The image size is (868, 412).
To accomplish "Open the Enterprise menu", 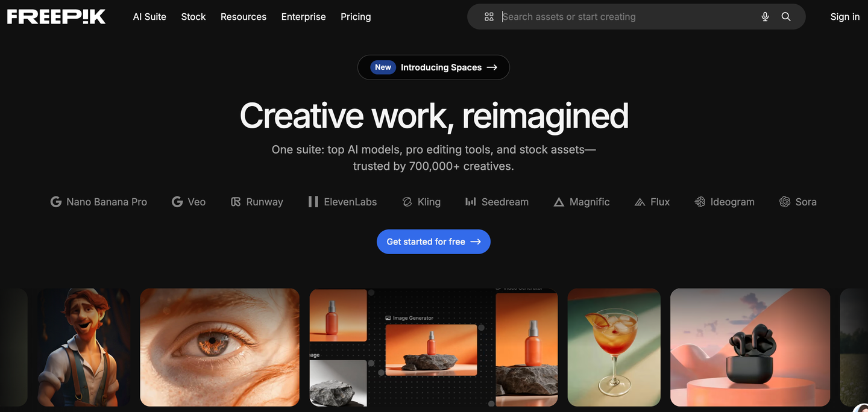I will click(x=303, y=17).
